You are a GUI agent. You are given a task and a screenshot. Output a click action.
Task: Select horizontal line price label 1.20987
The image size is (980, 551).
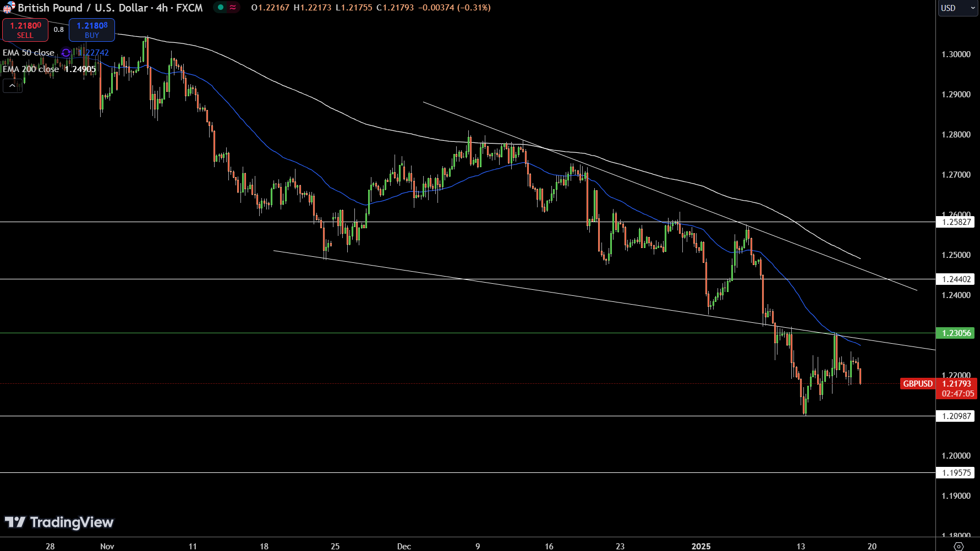956,416
